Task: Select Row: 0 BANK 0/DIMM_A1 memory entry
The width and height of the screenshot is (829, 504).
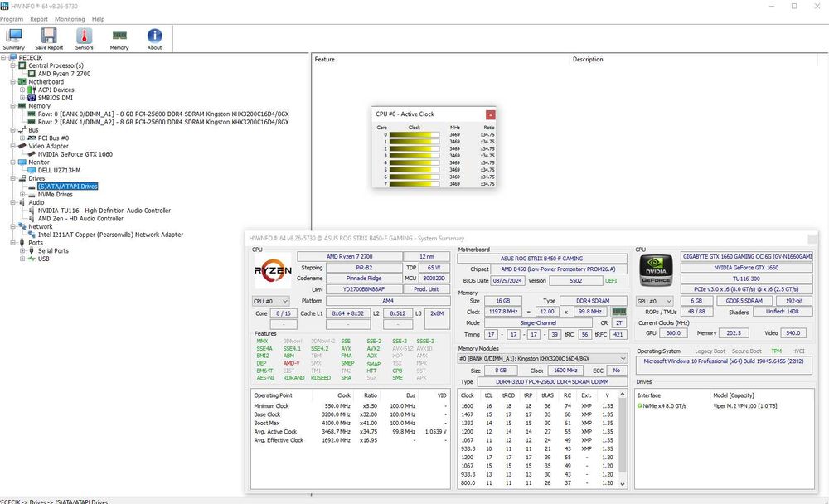Action: (x=163, y=114)
